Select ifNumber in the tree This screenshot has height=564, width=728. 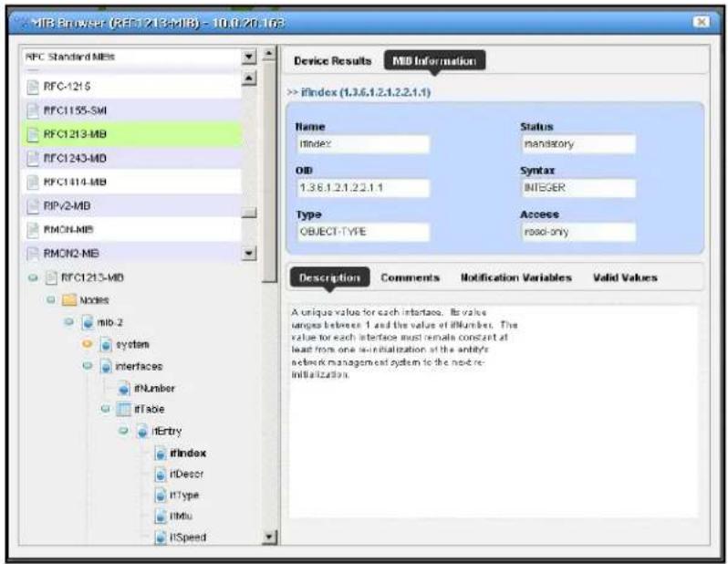tap(154, 388)
